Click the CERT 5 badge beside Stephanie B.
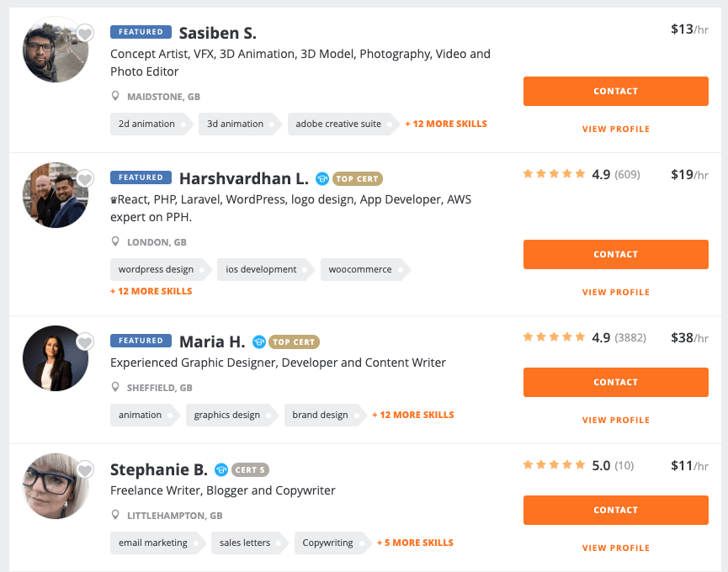The height and width of the screenshot is (572, 728). [x=250, y=470]
